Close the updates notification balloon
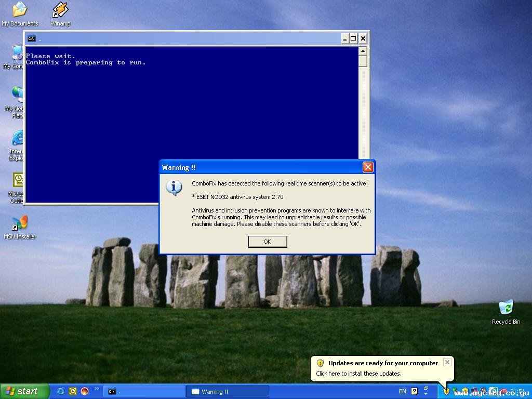This screenshot has height=399, width=532. pyautogui.click(x=447, y=362)
